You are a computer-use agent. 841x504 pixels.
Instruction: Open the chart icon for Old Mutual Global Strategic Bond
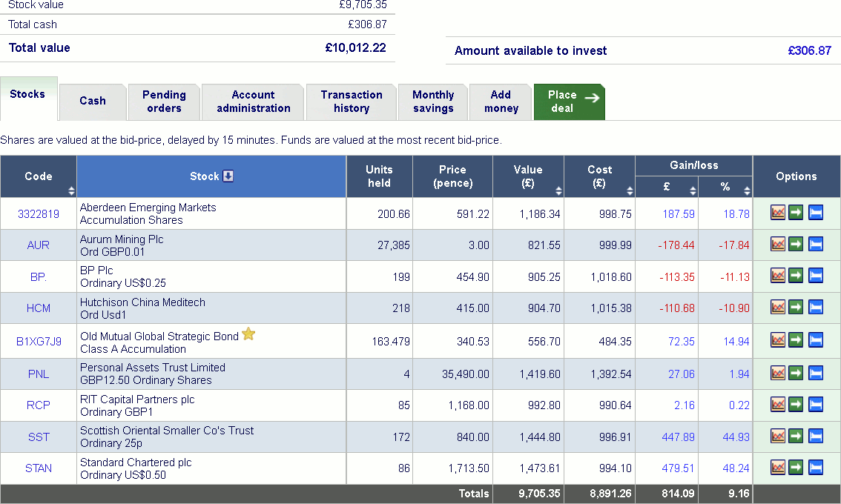click(x=778, y=340)
